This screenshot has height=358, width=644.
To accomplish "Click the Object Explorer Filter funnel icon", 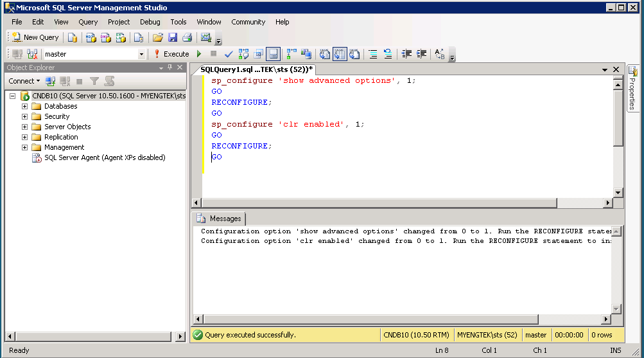I will pos(94,81).
